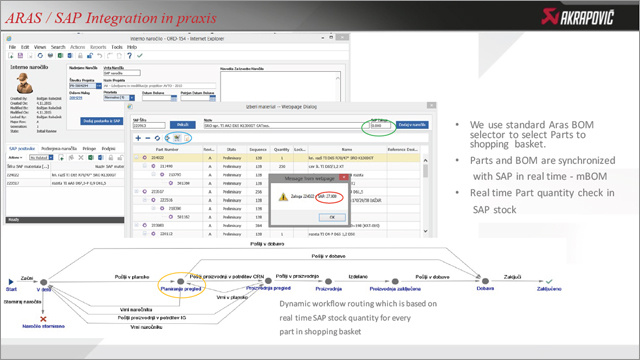This screenshot has width=640, height=360.
Task: Click the BOM grid vertical scrollbar thumb
Action: 425,171
